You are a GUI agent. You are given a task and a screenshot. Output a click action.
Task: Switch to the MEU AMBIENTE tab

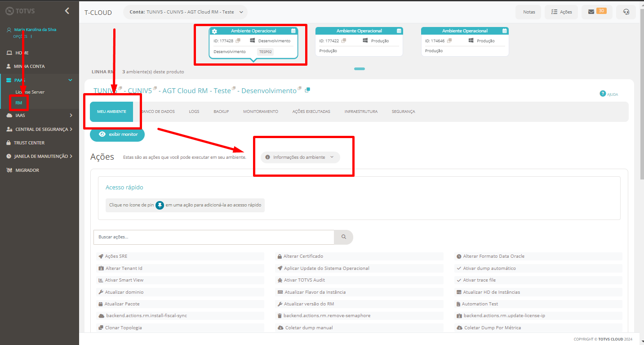pos(111,112)
